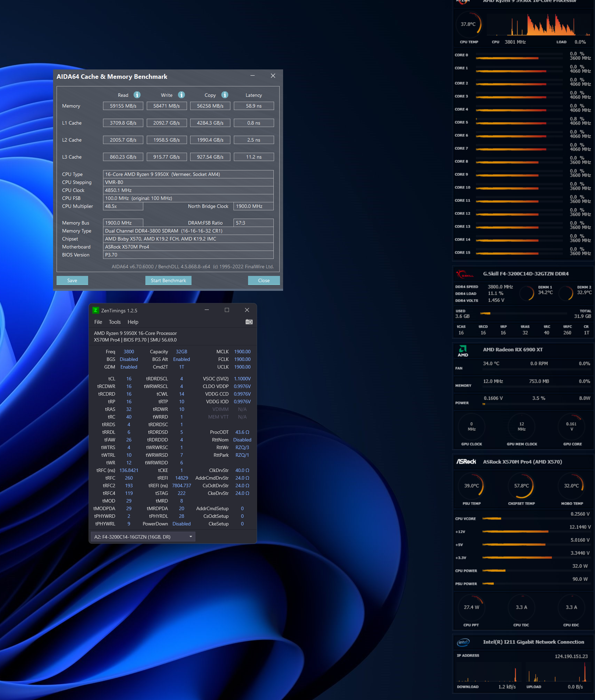This screenshot has height=700, width=595.
Task: Click the ProcODT 43.6 Ω value
Action: click(242, 432)
